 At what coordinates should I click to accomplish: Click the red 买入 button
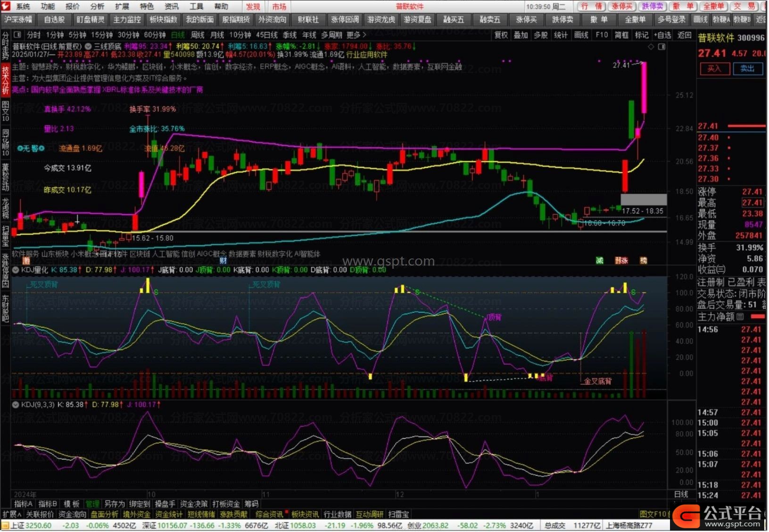pyautogui.click(x=714, y=68)
